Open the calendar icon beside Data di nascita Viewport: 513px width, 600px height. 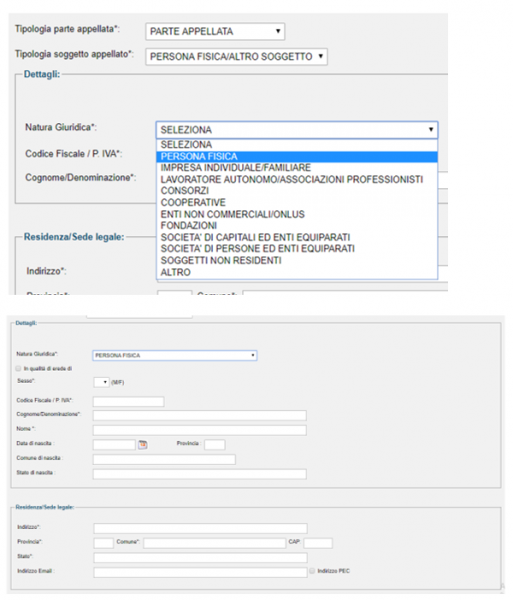coord(143,445)
